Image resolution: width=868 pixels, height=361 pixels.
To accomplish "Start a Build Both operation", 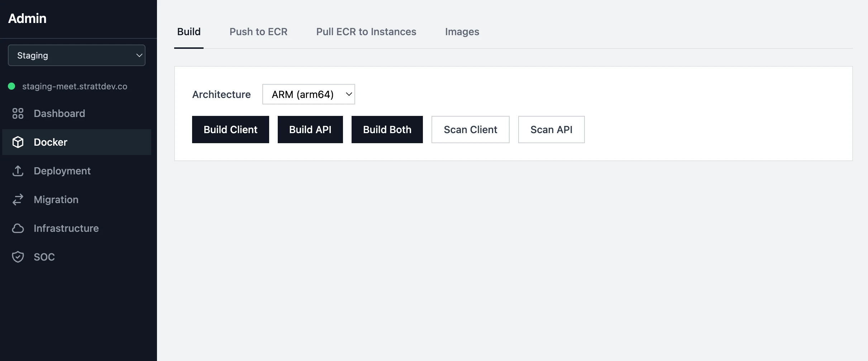I will [x=387, y=130].
